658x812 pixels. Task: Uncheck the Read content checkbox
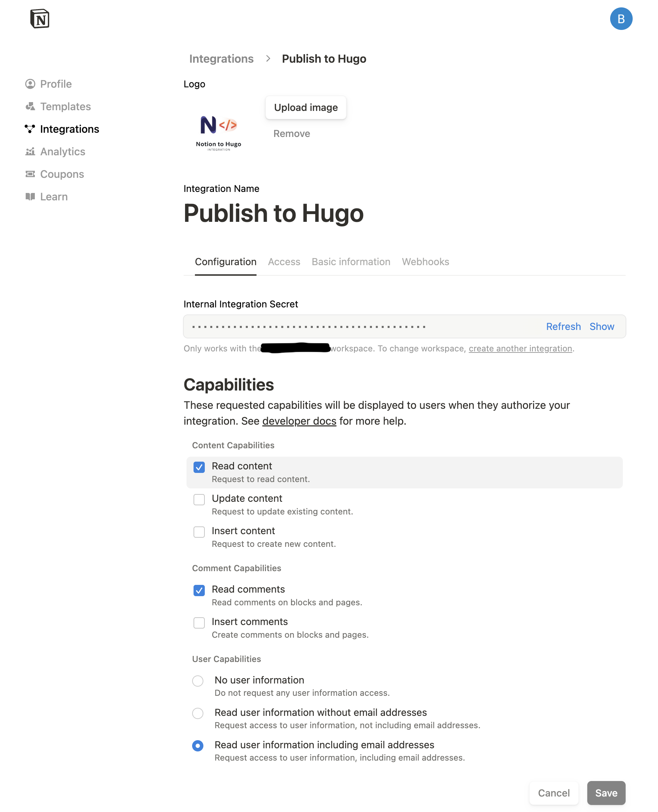click(x=199, y=467)
